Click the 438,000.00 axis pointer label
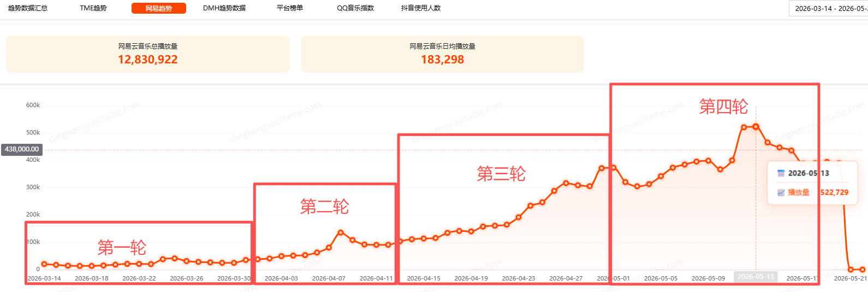 click(x=22, y=149)
